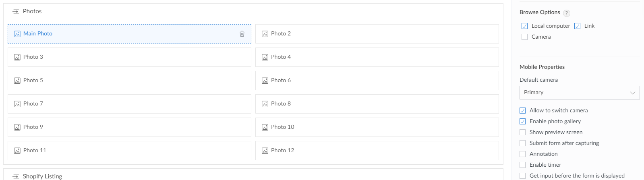Viewport: 644px width, 180px height.
Task: Select the Main Photo field
Action: 120,34
